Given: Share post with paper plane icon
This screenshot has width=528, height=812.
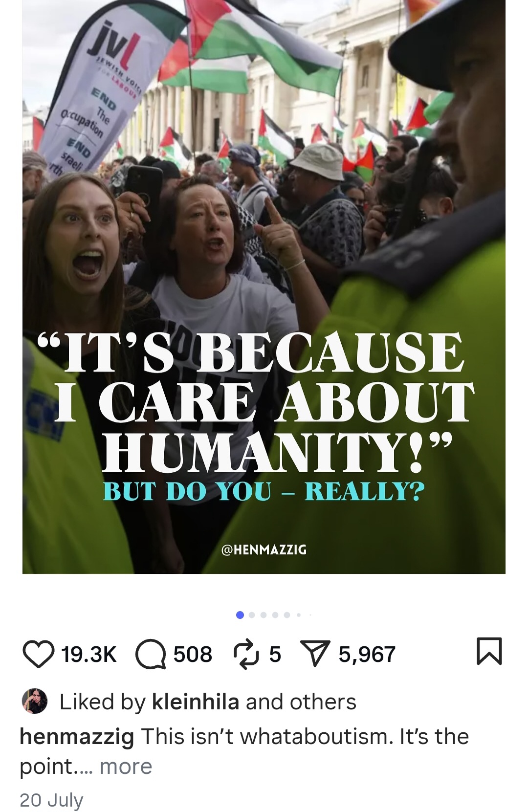Looking at the screenshot, I should [316, 654].
